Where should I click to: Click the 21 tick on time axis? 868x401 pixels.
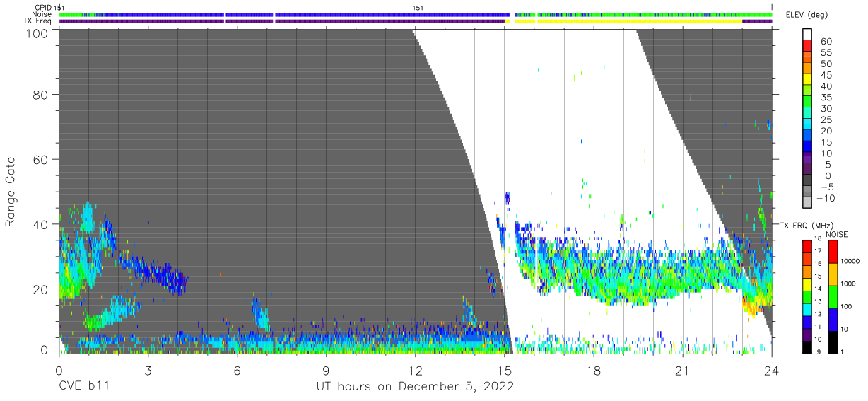coord(682,370)
